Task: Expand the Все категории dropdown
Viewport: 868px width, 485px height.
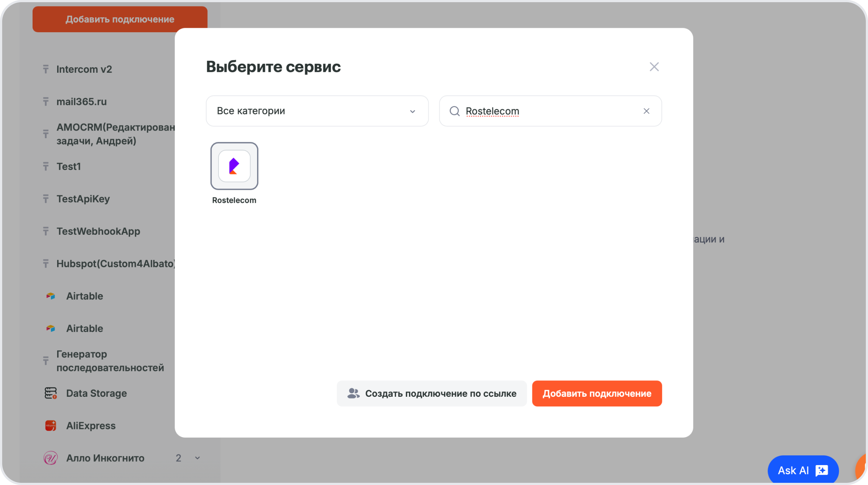Action: 317,111
